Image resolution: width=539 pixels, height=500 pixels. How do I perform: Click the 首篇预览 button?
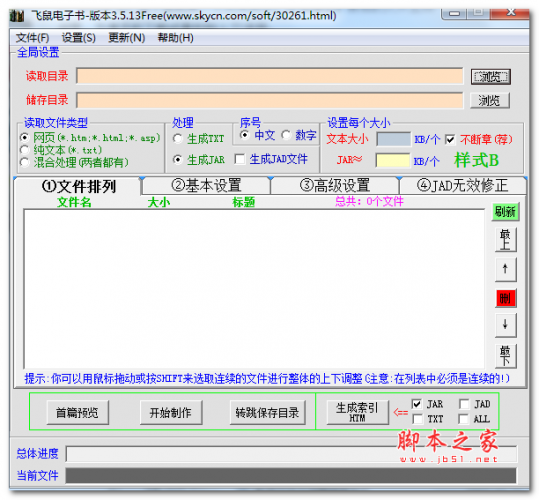(x=77, y=412)
